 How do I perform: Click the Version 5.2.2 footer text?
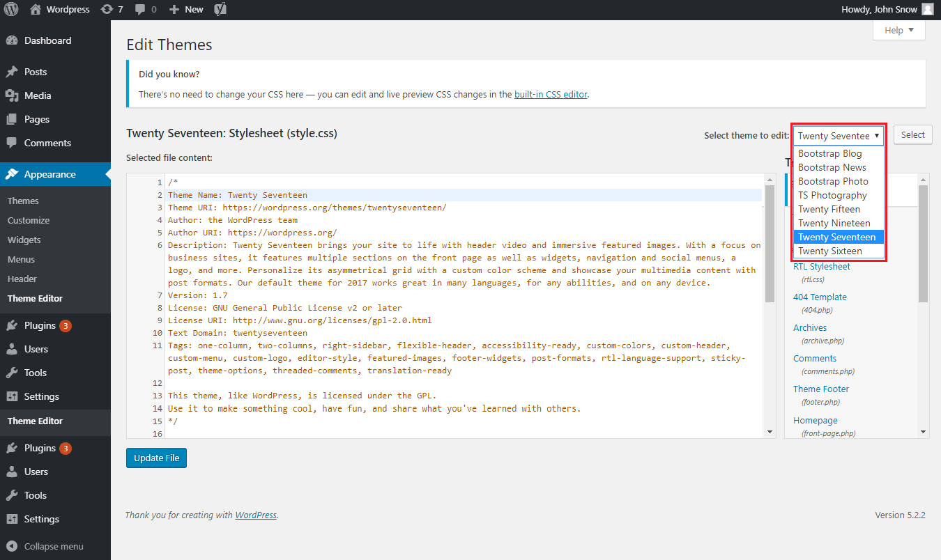900,515
